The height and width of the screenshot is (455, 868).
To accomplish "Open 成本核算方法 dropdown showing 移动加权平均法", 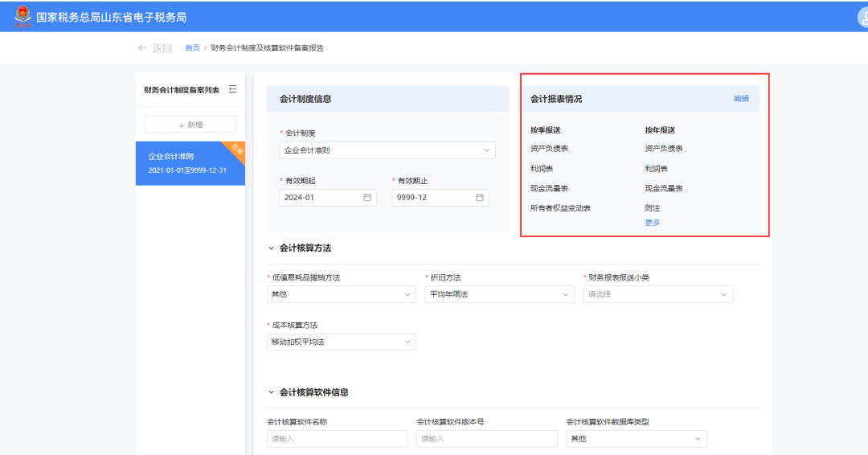I will [341, 342].
